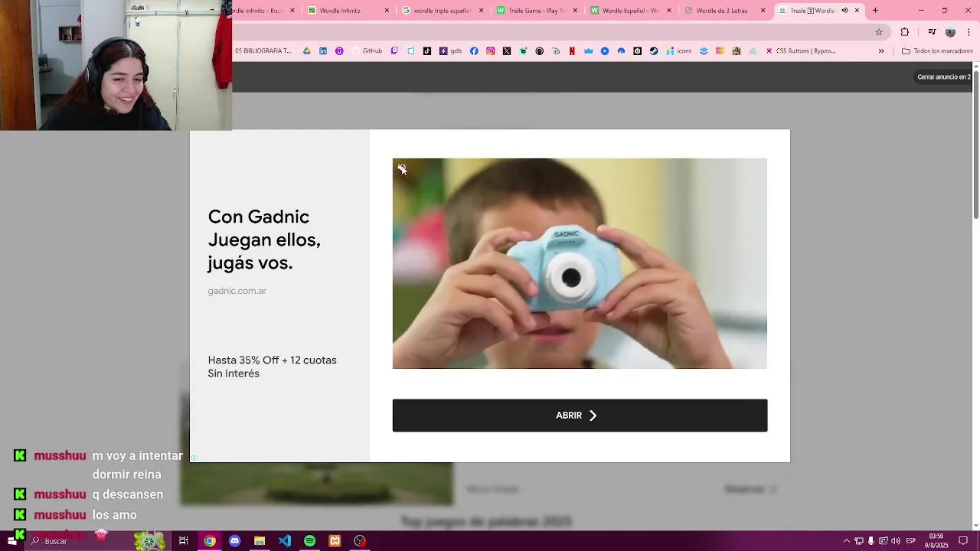This screenshot has width=980, height=551.
Task: Show hidden system tray icons
Action: point(846,541)
